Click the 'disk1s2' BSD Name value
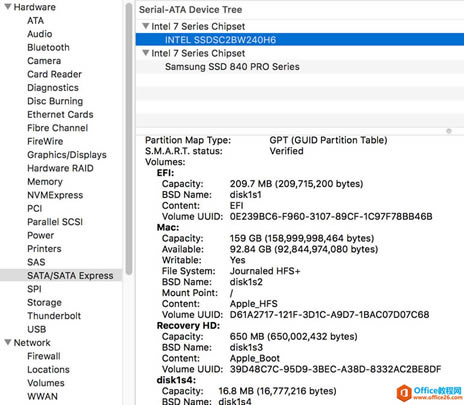464x405 pixels. 246,282
